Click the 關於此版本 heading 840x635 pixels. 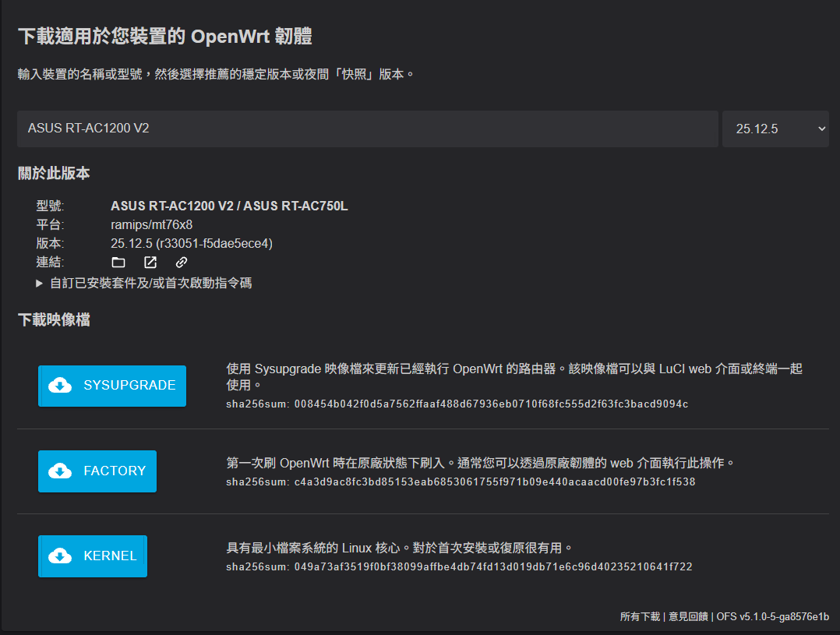pos(54,173)
